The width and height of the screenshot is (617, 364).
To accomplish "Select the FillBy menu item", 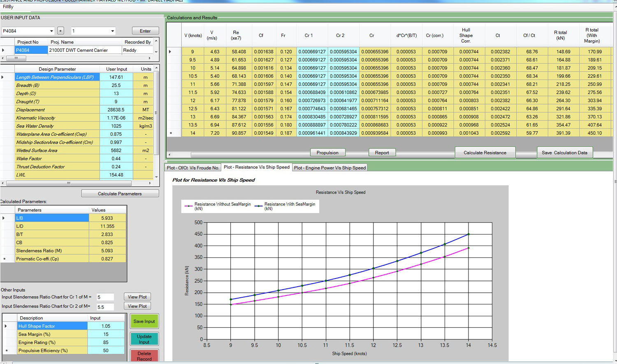I will (8, 7).
